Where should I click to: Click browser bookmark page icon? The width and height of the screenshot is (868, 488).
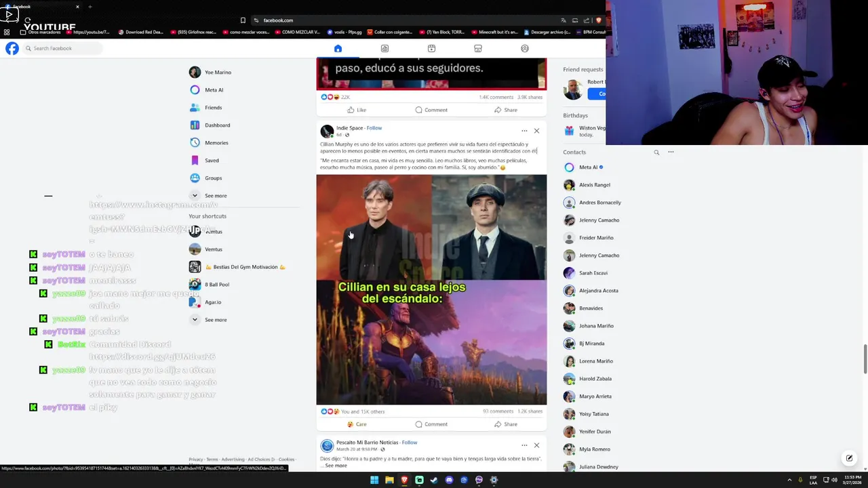point(243,20)
